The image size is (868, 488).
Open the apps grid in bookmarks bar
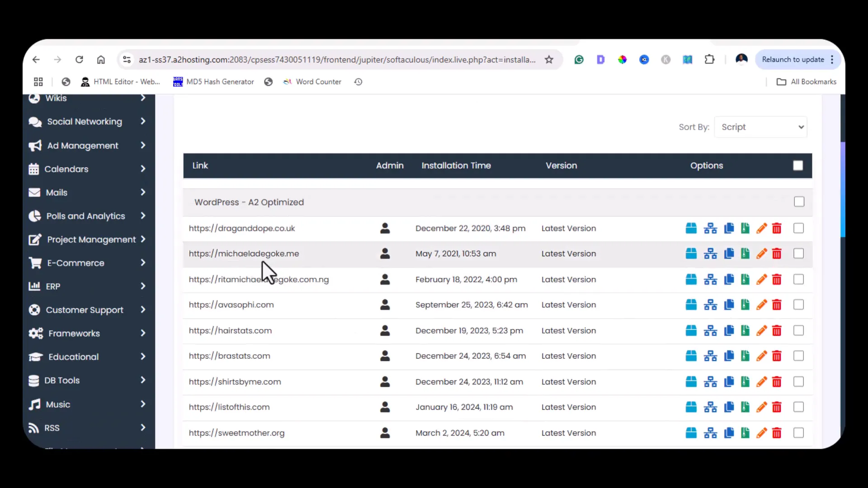pyautogui.click(x=38, y=82)
